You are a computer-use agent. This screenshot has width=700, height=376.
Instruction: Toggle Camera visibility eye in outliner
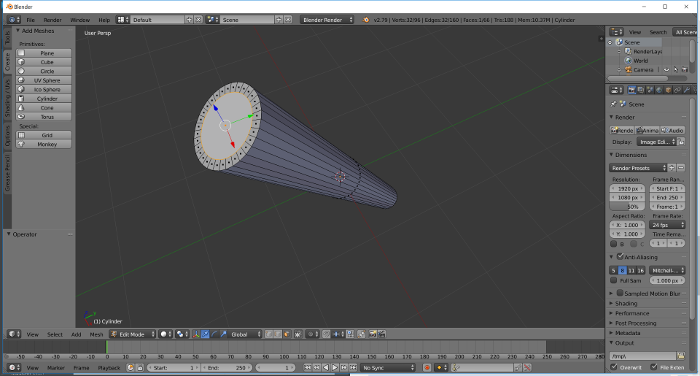click(667, 70)
